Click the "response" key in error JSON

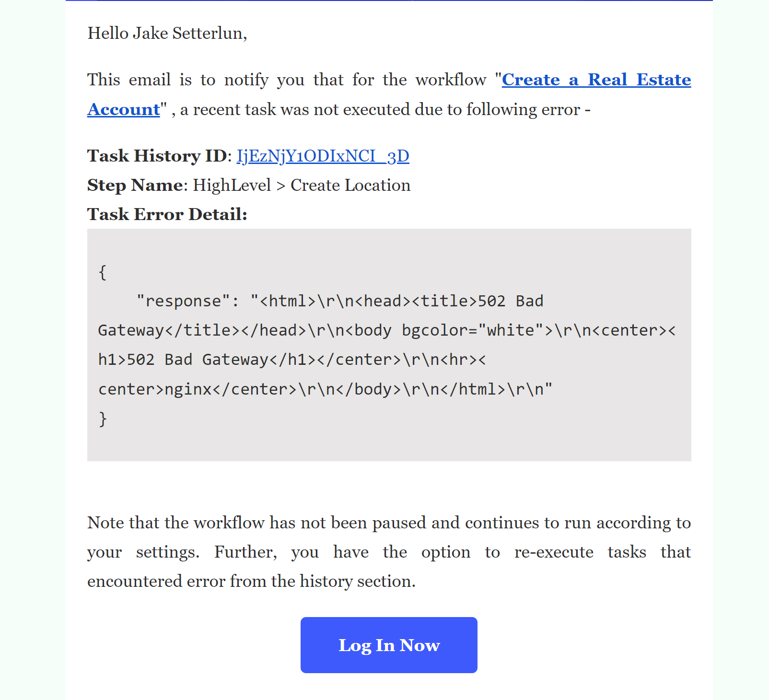[x=183, y=301]
